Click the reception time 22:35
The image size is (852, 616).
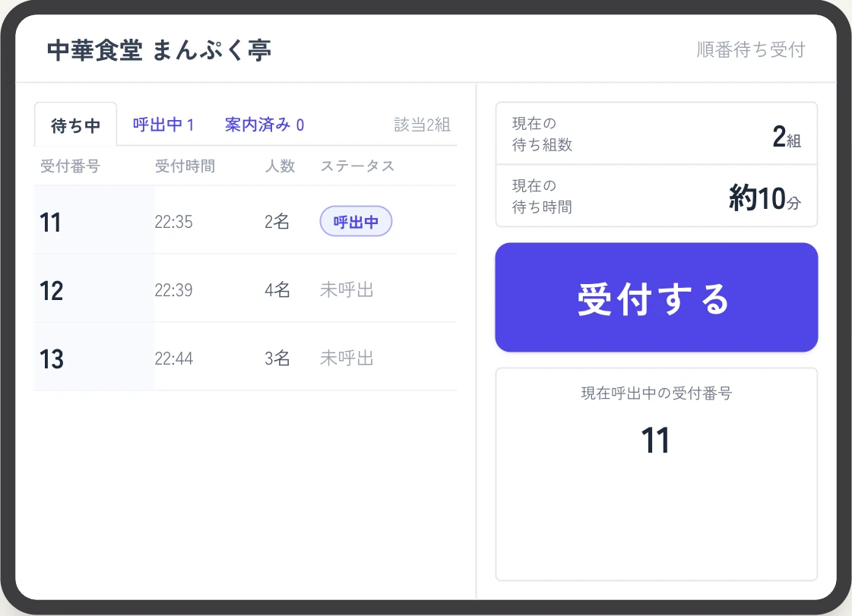click(173, 222)
